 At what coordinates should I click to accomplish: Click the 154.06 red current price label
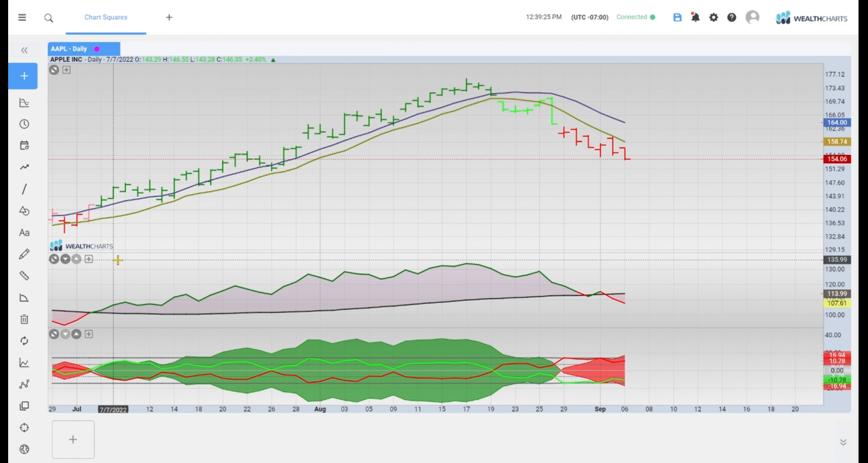tap(837, 159)
